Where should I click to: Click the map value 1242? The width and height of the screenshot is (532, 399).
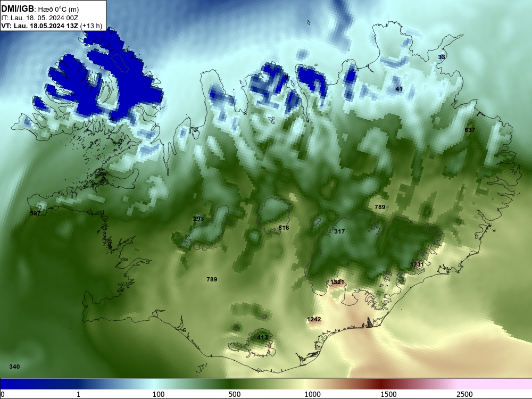[x=314, y=319]
